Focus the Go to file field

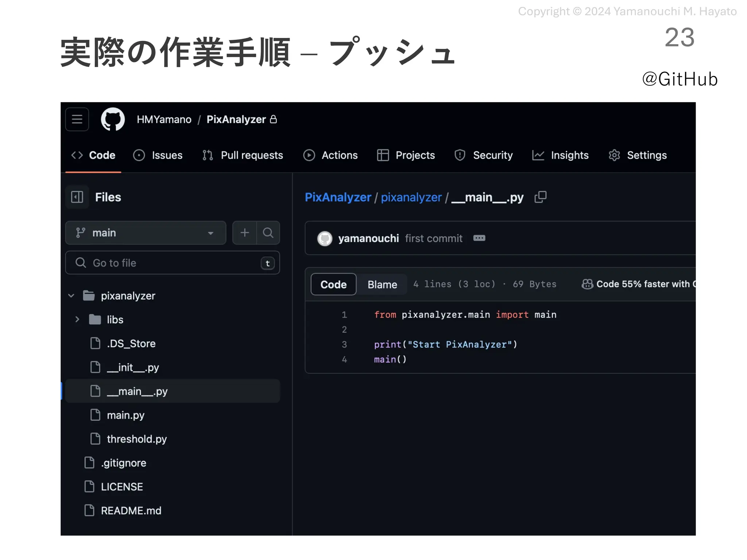173,263
